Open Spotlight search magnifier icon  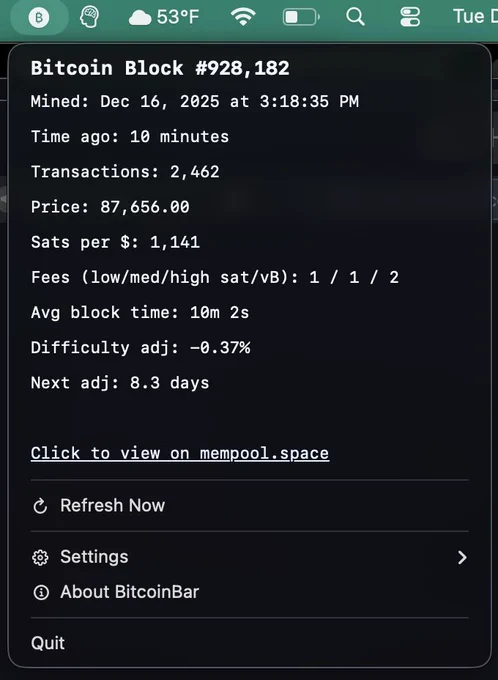point(355,17)
